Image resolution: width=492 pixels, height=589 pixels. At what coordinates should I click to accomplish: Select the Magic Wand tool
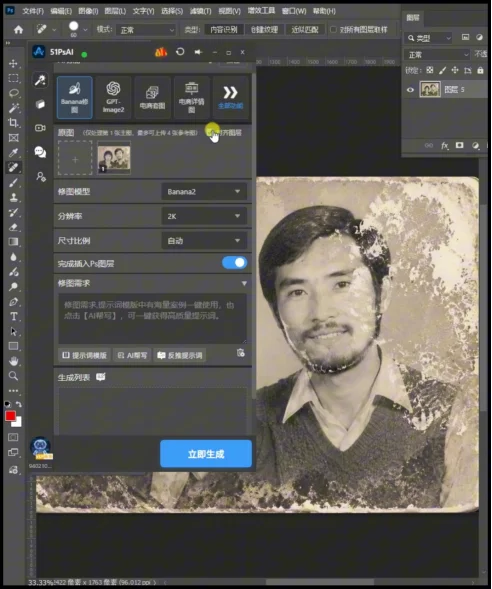point(13,108)
